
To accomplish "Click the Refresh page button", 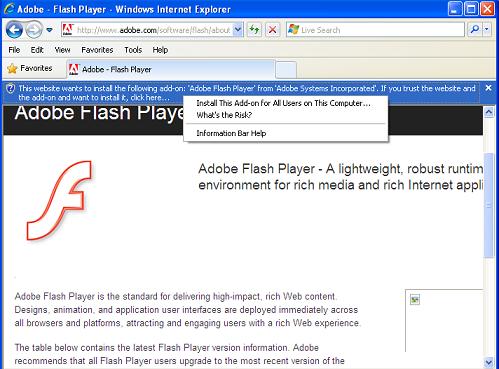I will pyautogui.click(x=254, y=30).
